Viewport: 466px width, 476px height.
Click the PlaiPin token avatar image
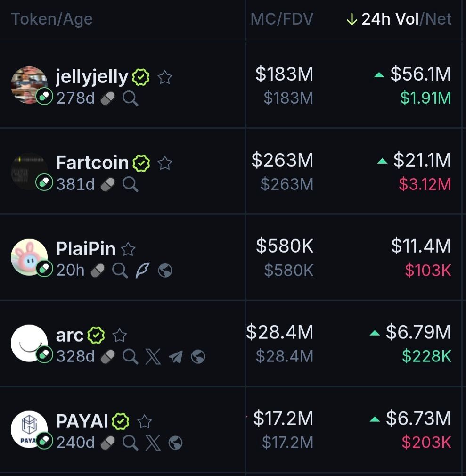point(29,257)
